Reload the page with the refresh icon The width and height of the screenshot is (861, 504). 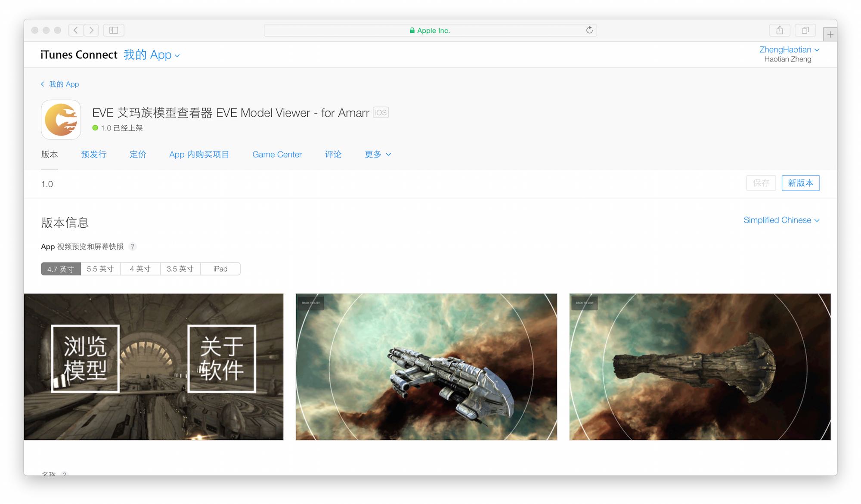589,30
